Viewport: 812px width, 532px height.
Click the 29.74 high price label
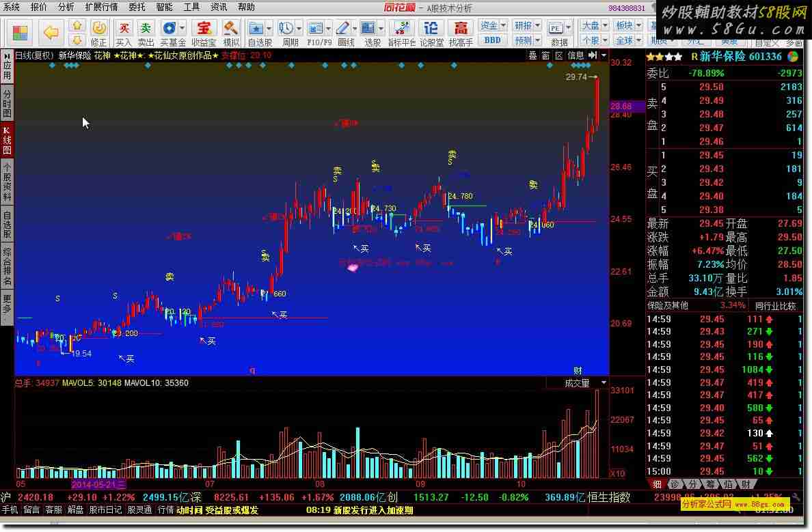(576, 76)
